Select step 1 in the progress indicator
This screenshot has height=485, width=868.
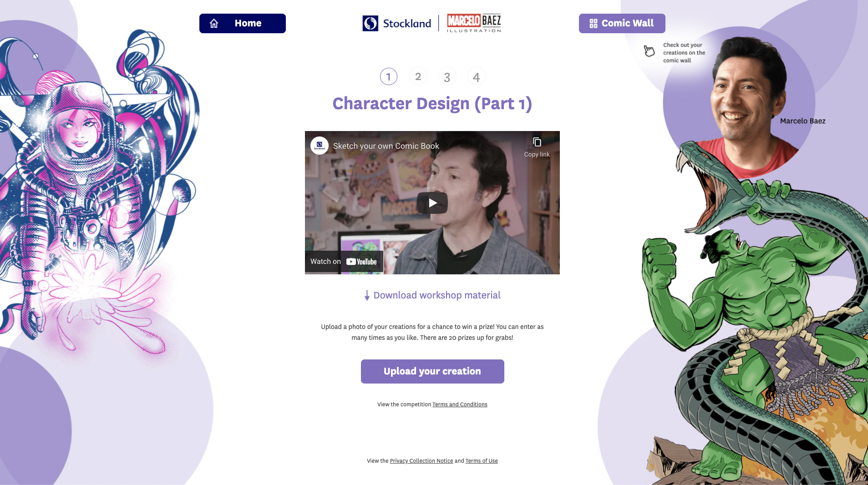[x=389, y=76]
